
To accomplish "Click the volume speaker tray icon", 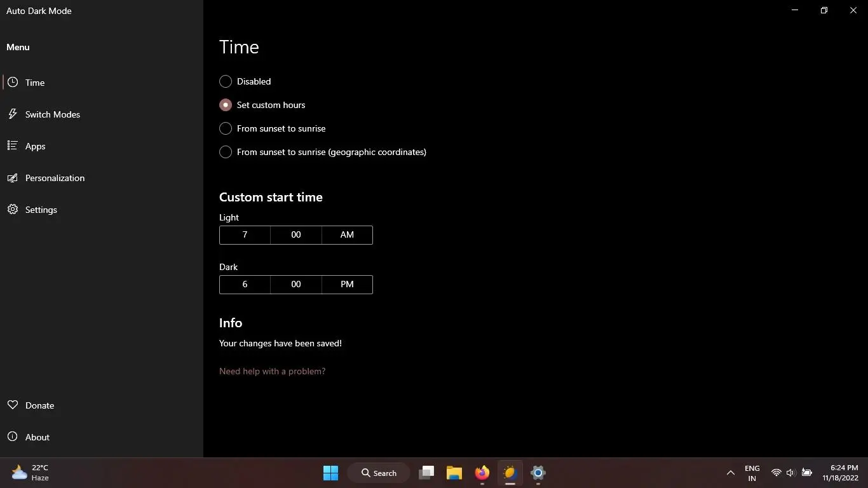I will point(791,473).
